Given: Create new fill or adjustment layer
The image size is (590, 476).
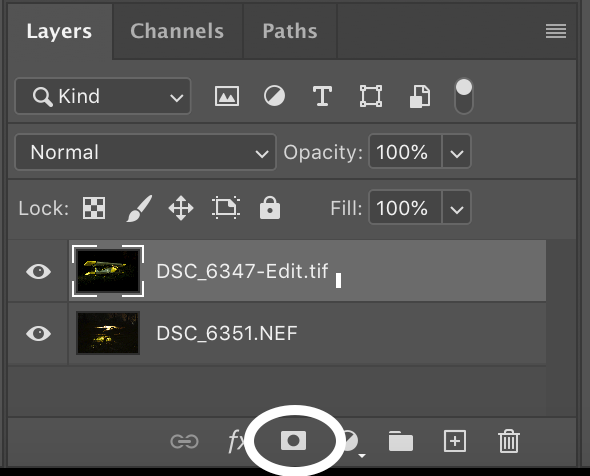Looking at the screenshot, I should coord(352,442).
